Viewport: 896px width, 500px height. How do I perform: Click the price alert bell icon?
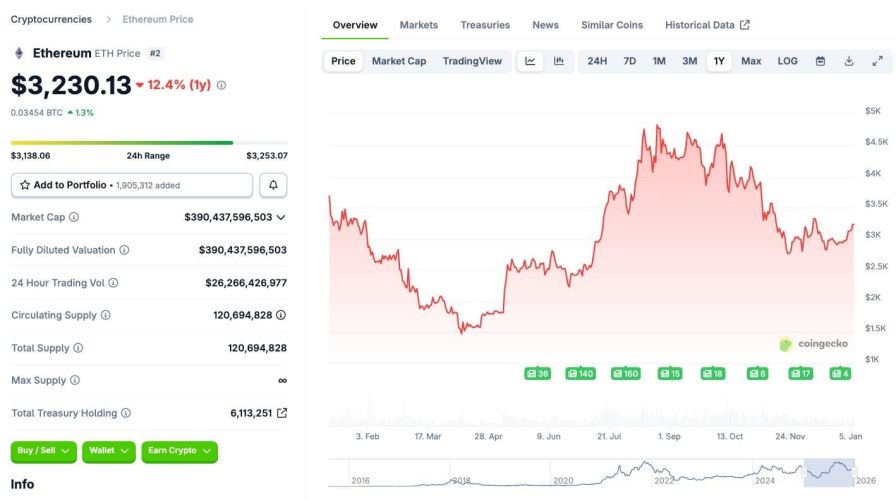273,185
